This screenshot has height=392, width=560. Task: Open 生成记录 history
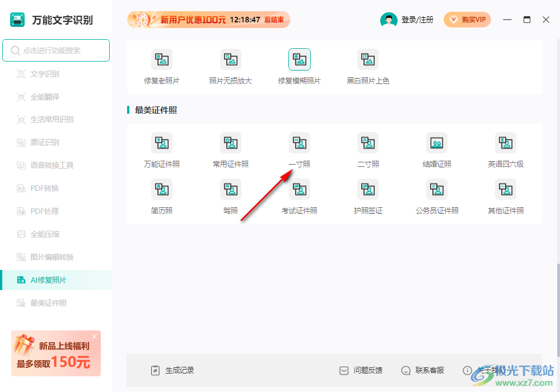click(x=172, y=371)
